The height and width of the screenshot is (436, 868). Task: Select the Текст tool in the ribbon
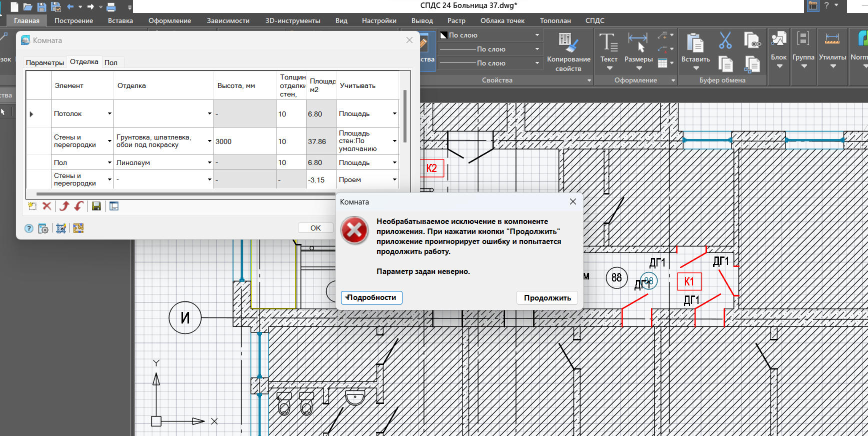[x=608, y=50]
